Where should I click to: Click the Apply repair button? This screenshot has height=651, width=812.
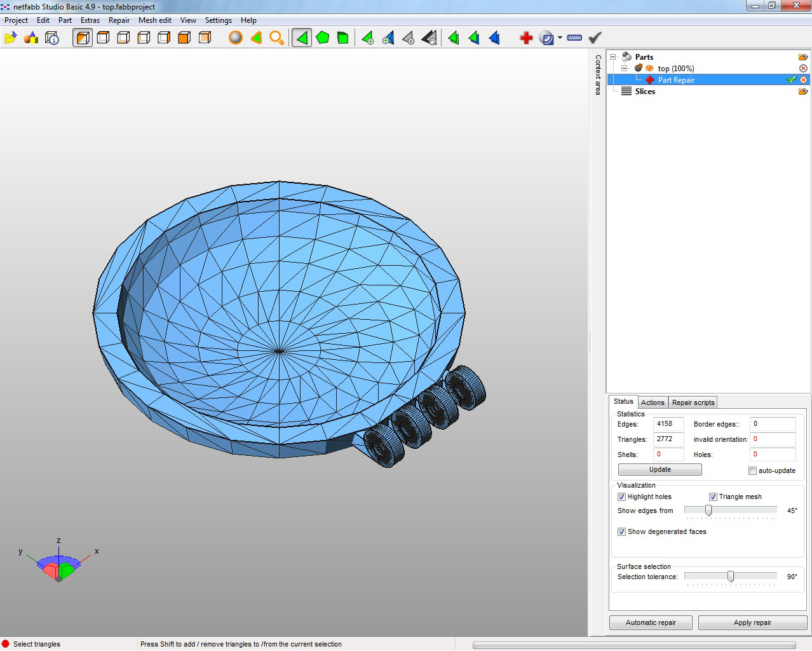pos(752,623)
